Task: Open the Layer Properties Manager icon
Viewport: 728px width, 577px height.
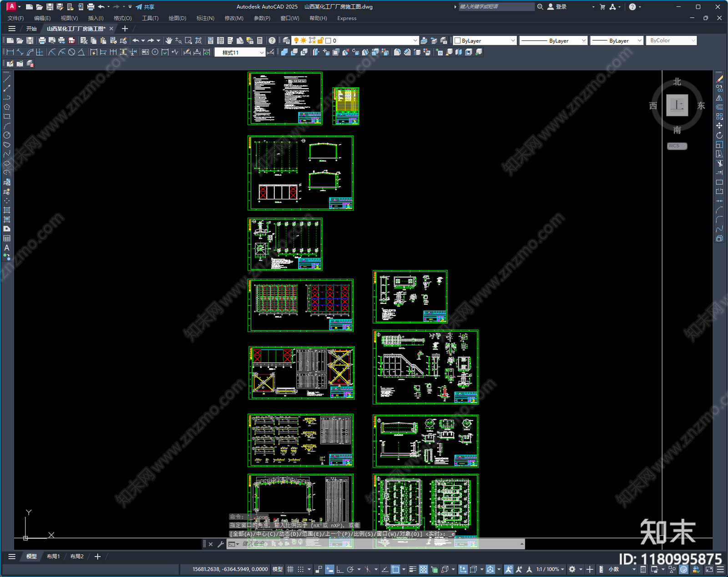Action: pyautogui.click(x=286, y=40)
